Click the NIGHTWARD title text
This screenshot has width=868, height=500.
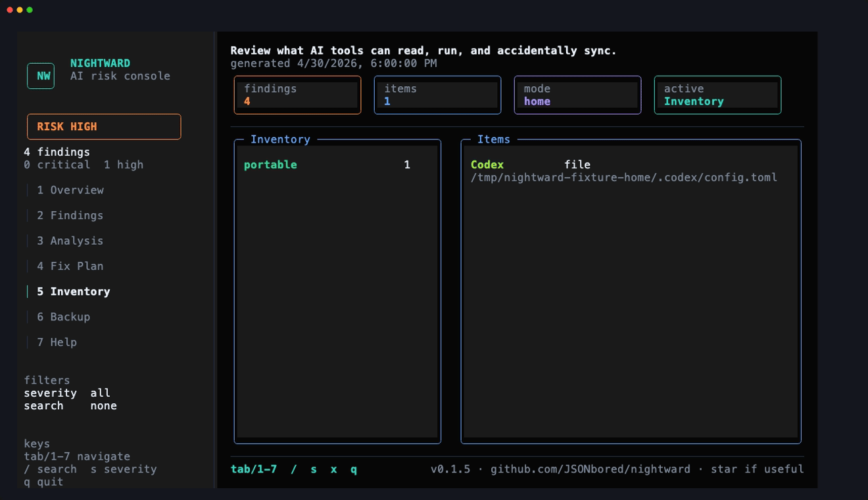pos(100,63)
